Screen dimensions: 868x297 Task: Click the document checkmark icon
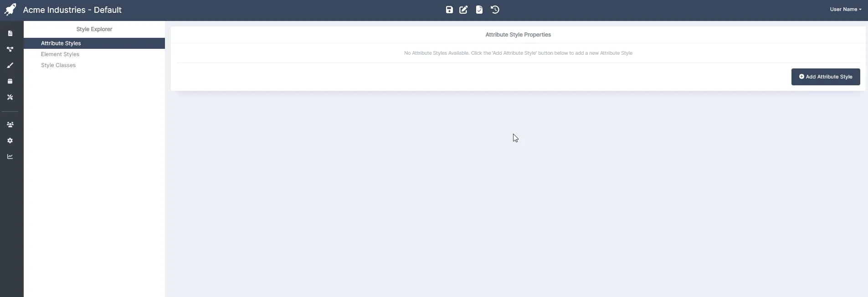point(479,10)
